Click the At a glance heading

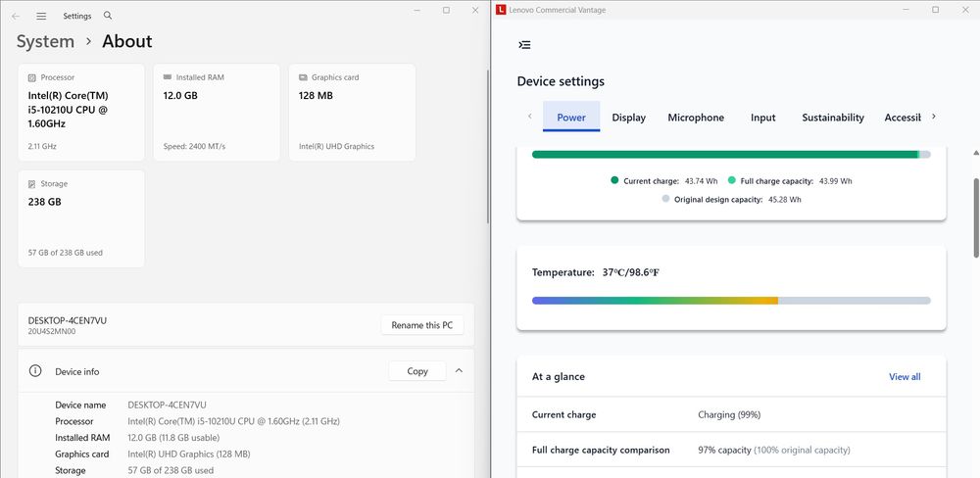click(559, 377)
